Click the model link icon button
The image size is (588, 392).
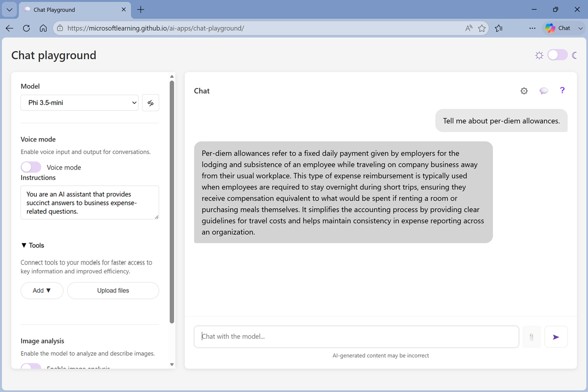point(150,103)
